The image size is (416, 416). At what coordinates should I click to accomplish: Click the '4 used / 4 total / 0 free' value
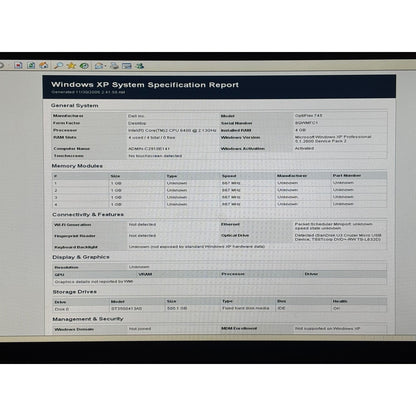[x=152, y=137]
